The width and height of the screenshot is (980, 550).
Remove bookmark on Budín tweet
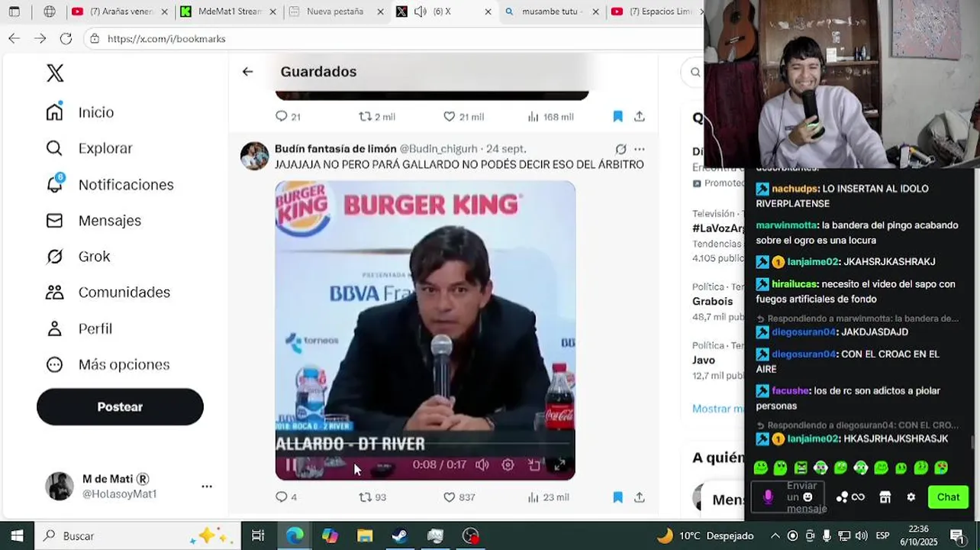617,497
